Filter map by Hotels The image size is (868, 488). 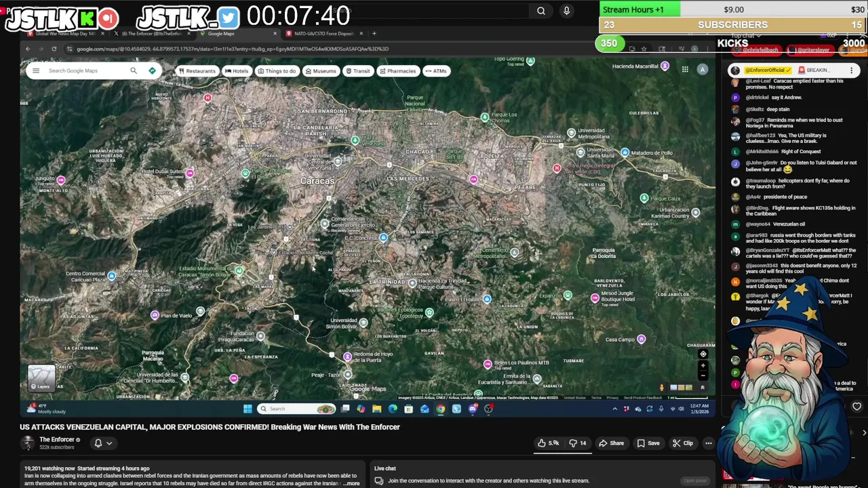tap(237, 70)
